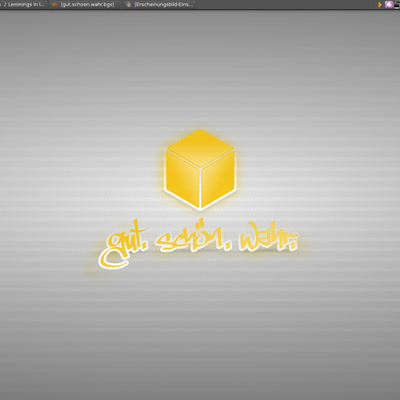Switch to the Lemmings in L... taskbar window
Screen dimensions: 400x400
pos(23,4)
